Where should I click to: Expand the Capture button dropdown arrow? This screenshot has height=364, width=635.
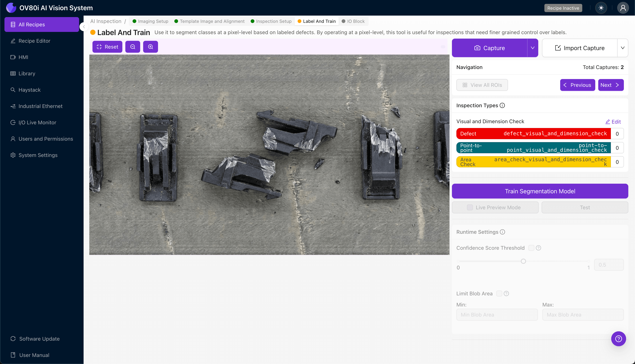(533, 48)
